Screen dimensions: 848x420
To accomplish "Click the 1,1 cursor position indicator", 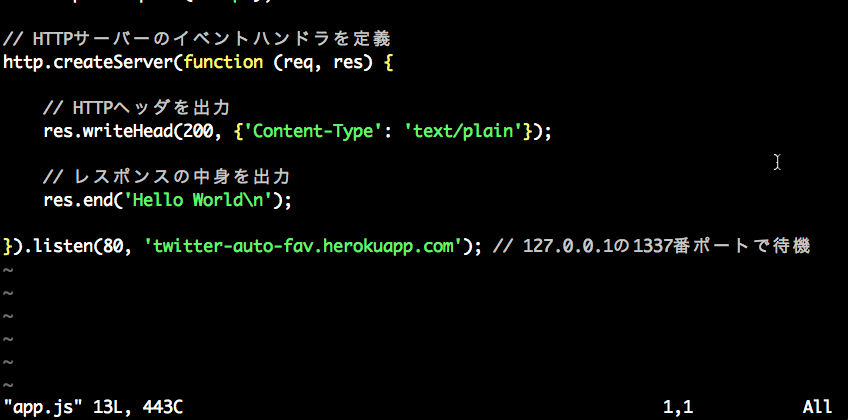I will [678, 407].
